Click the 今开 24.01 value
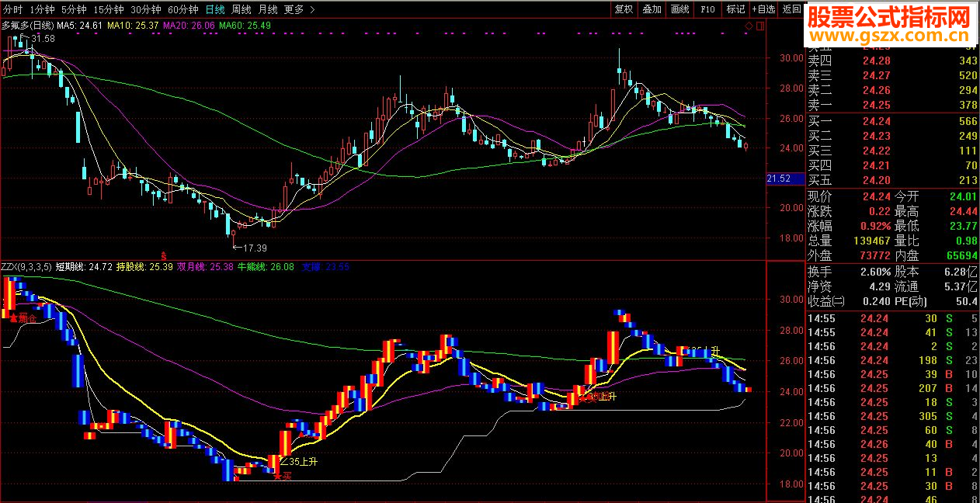The width and height of the screenshot is (980, 503). 963,196
